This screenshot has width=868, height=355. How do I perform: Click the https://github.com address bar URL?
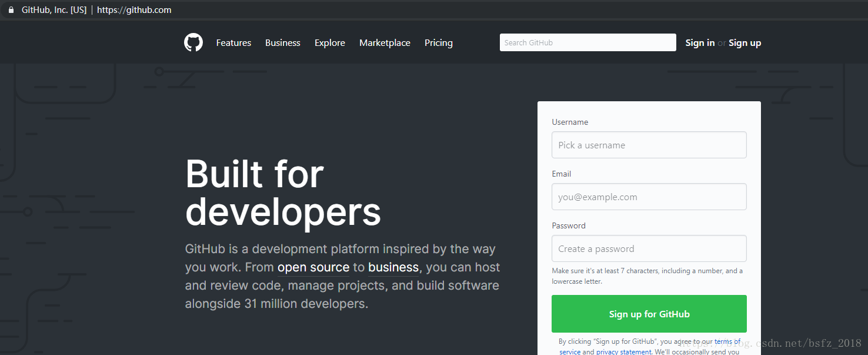[134, 10]
